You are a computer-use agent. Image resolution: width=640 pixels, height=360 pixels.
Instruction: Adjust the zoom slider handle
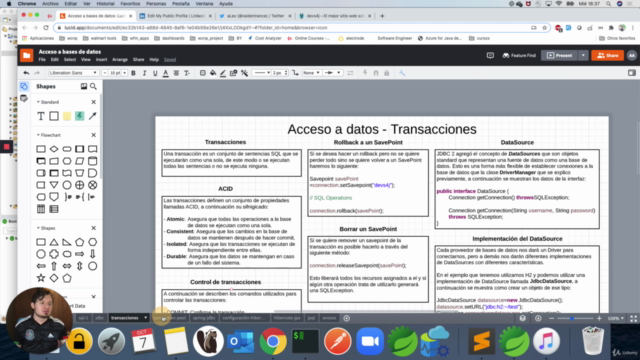coord(572,318)
